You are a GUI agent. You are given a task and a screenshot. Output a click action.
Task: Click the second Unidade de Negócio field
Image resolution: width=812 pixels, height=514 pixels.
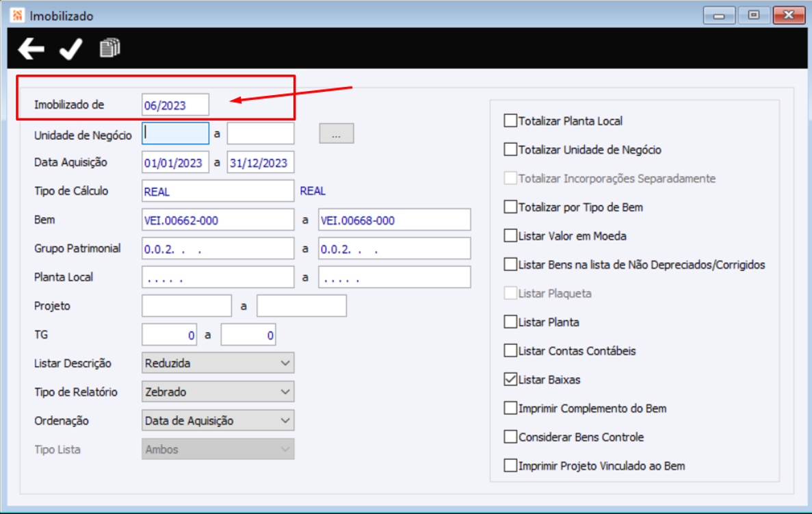[x=261, y=133]
